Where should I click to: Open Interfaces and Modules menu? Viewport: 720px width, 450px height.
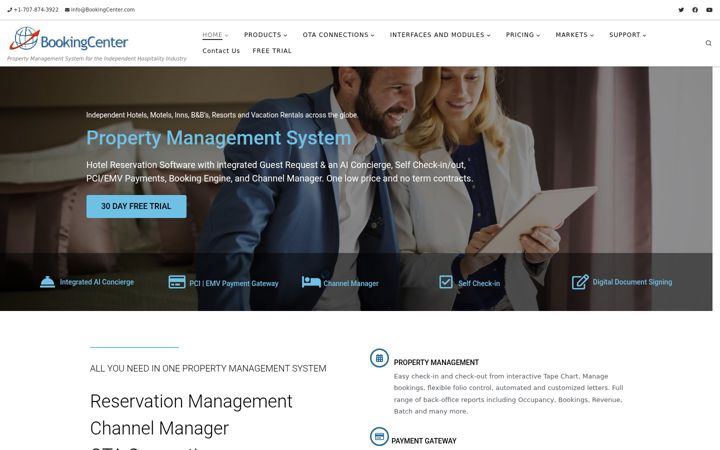point(437,35)
